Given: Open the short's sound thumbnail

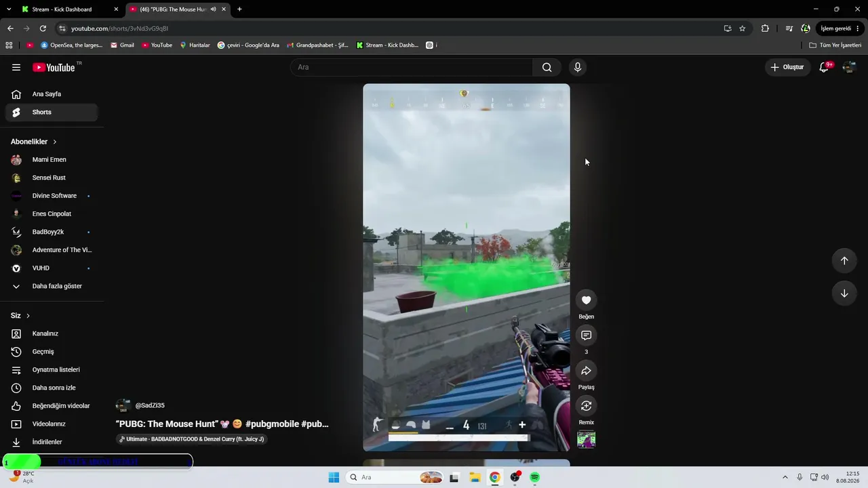Looking at the screenshot, I should click(x=587, y=440).
